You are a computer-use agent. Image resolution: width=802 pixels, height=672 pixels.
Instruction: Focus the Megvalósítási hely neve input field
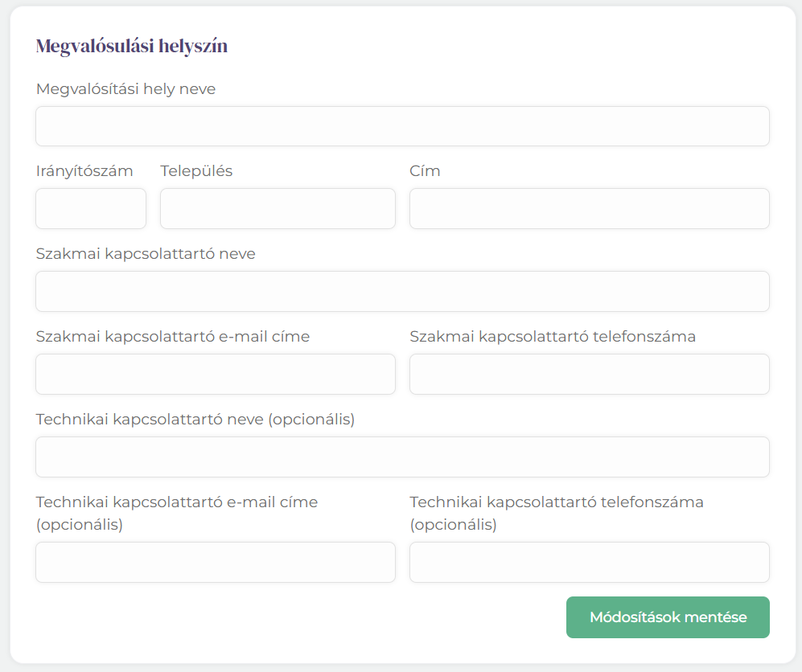point(402,126)
